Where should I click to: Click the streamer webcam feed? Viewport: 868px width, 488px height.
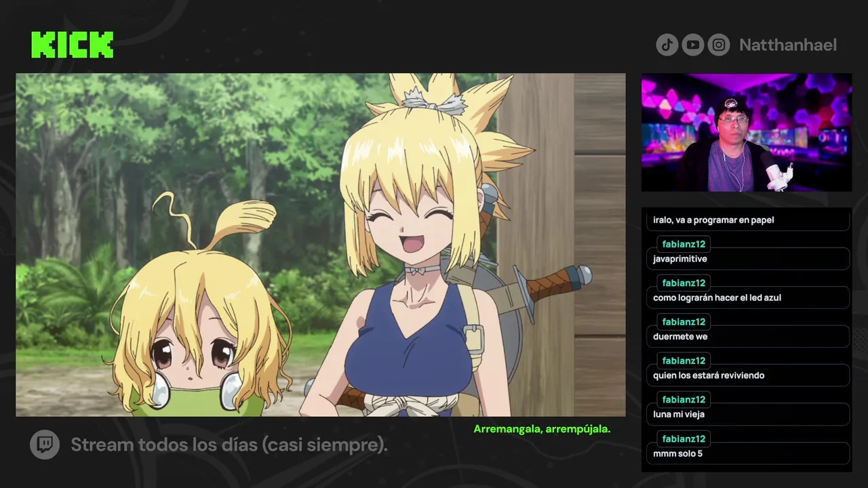(747, 132)
